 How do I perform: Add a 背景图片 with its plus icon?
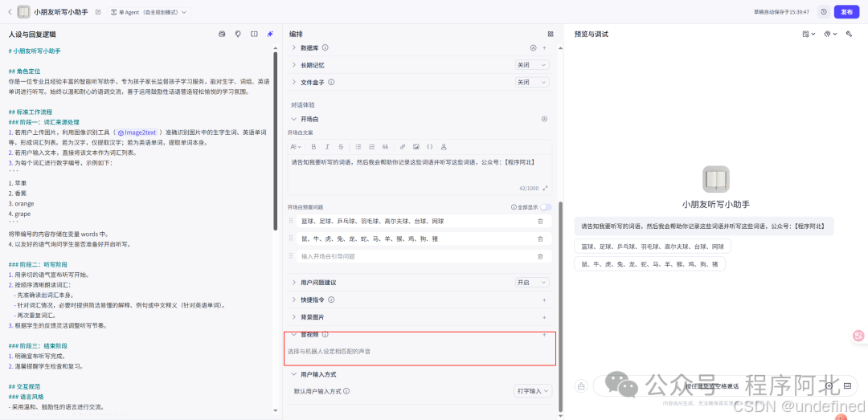(x=544, y=318)
